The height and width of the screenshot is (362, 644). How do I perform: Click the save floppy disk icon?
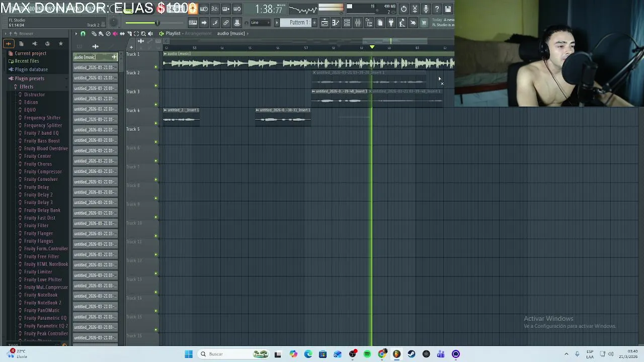(x=448, y=9)
